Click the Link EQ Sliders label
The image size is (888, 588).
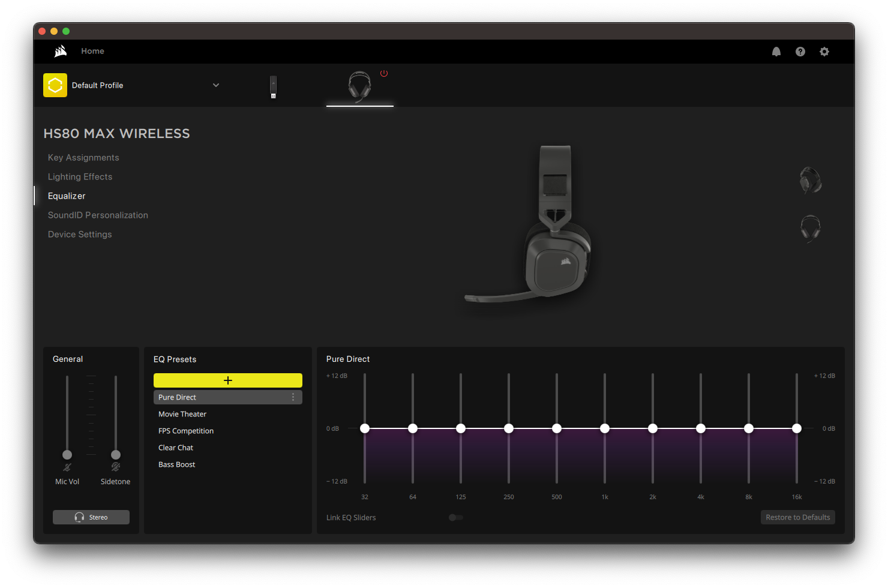tap(351, 517)
